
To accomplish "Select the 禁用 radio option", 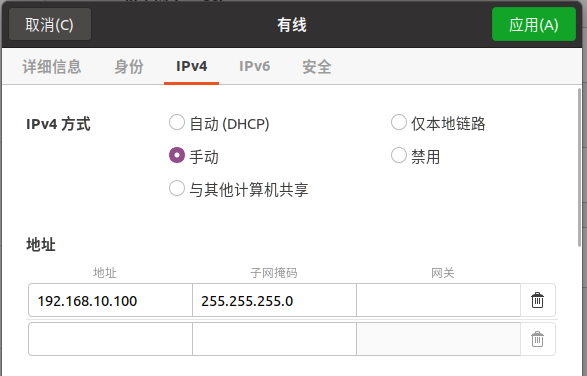I will (x=399, y=155).
